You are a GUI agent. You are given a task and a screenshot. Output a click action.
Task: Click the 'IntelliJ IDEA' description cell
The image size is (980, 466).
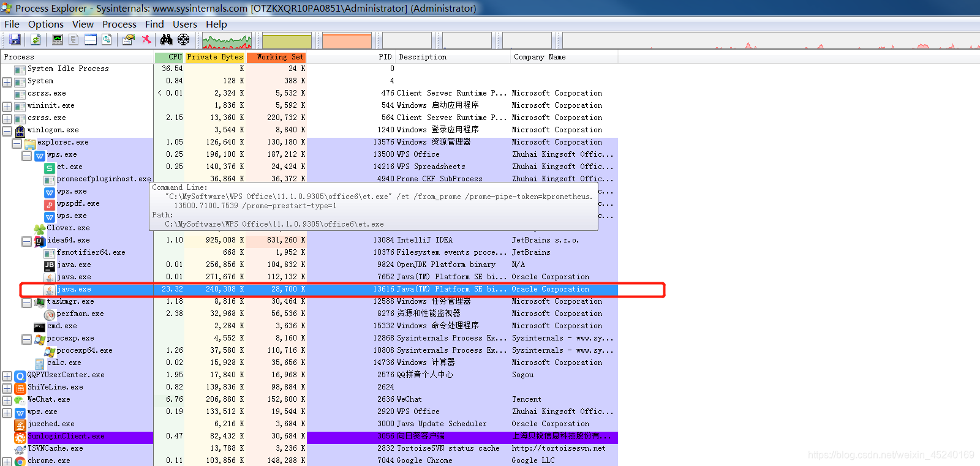(x=424, y=240)
